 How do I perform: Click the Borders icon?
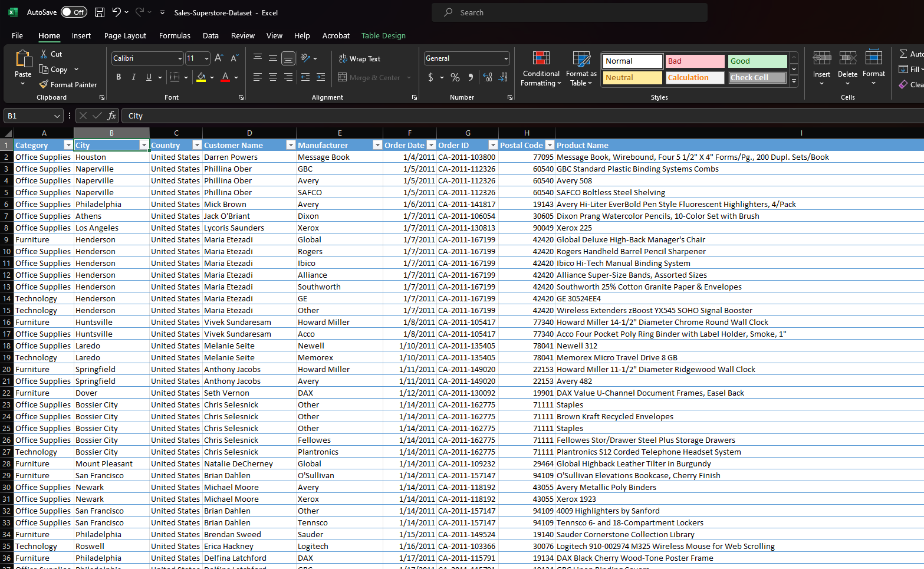tap(175, 77)
